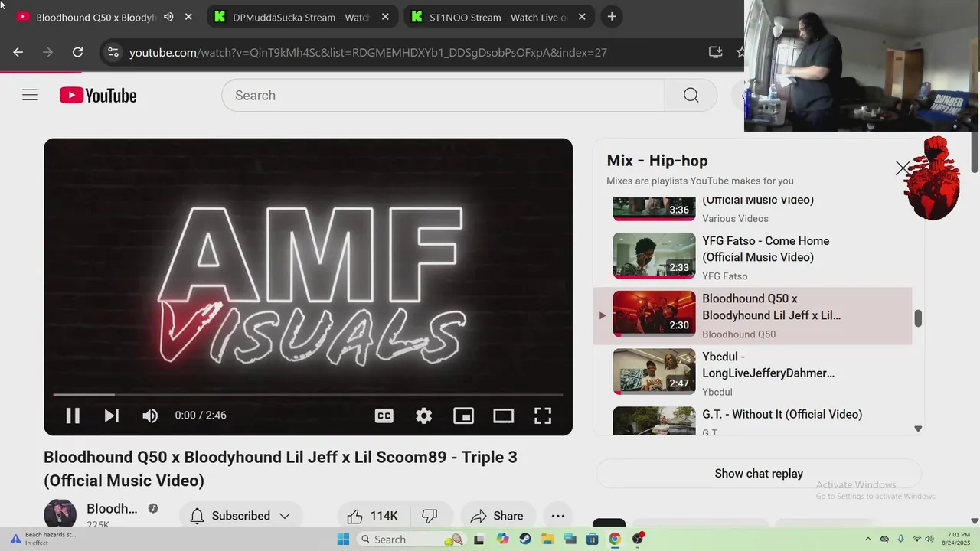The width and height of the screenshot is (980, 551).
Task: Open the system tray microphone icon
Action: click(900, 539)
